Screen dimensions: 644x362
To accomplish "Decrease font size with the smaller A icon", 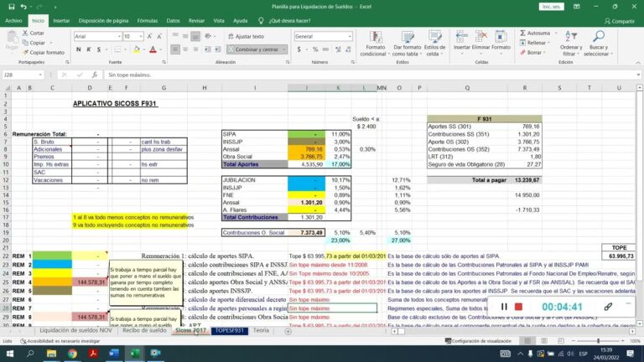I will tap(159, 37).
